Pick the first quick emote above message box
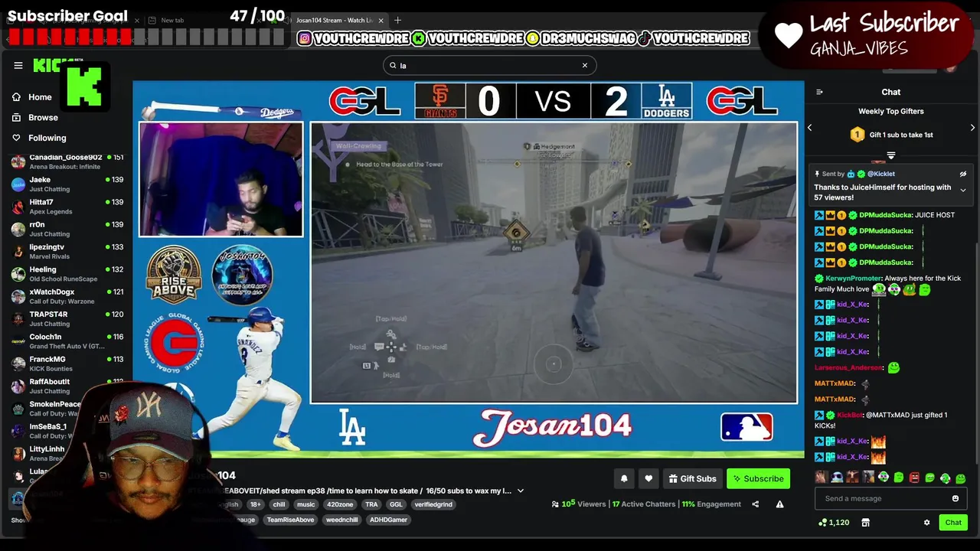 [x=821, y=478]
